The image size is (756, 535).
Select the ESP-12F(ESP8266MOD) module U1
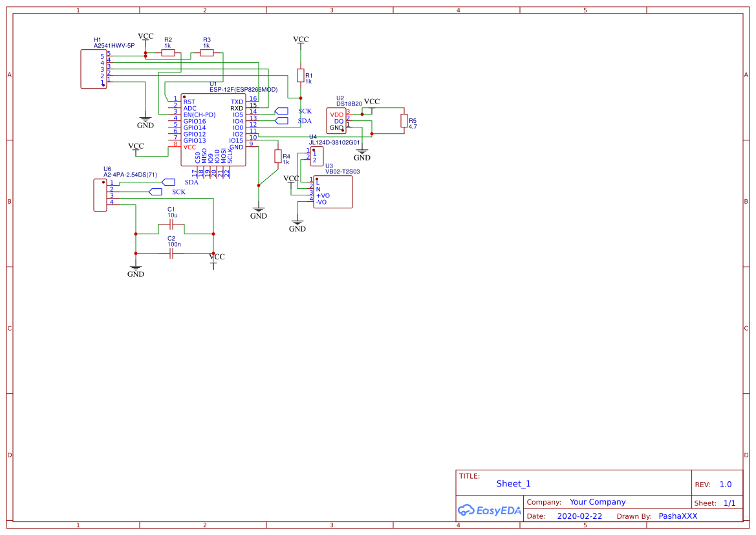pos(213,129)
